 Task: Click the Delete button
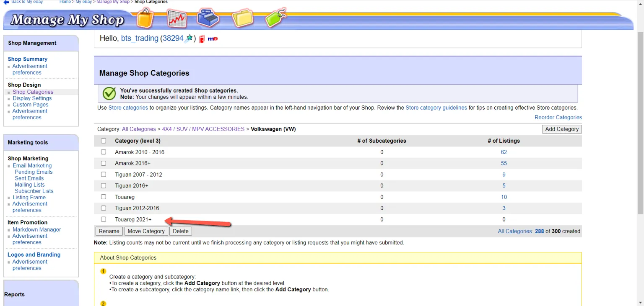point(181,231)
